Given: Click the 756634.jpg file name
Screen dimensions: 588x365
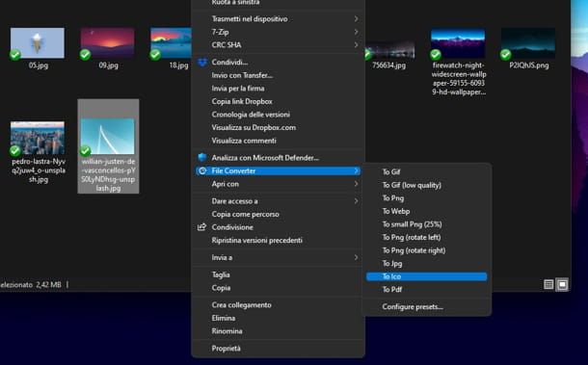Looking at the screenshot, I should [388, 65].
